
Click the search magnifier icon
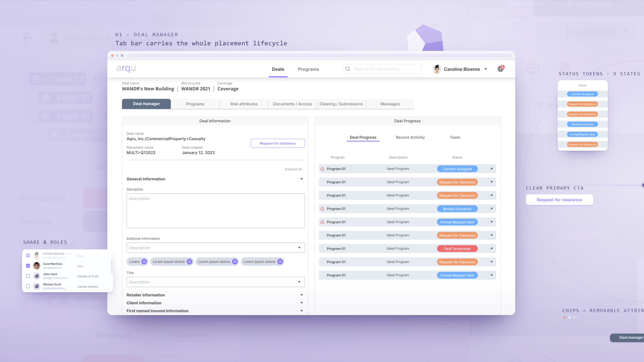tap(348, 69)
